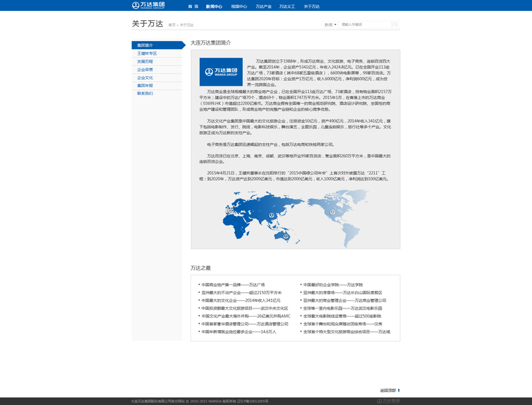Image resolution: width=532 pixels, height=405 pixels.
Task: Click paragraph starting 万达文化产业集团
Action: tap(295, 127)
